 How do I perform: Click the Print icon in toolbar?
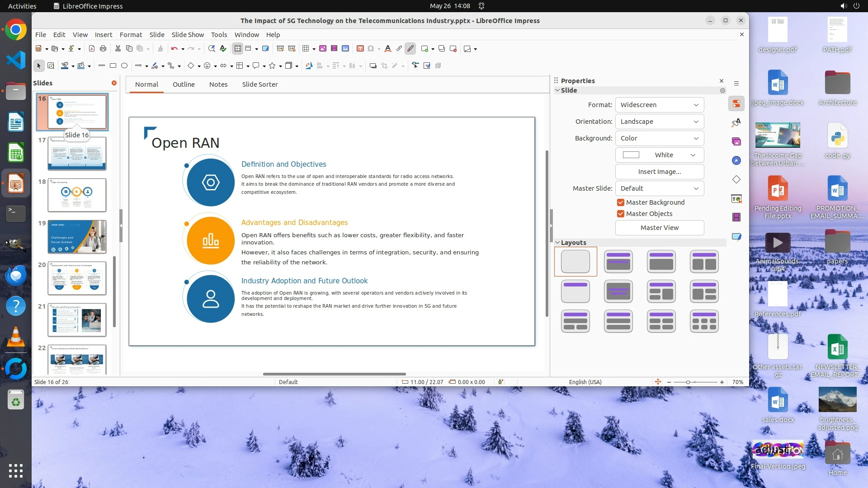click(103, 49)
